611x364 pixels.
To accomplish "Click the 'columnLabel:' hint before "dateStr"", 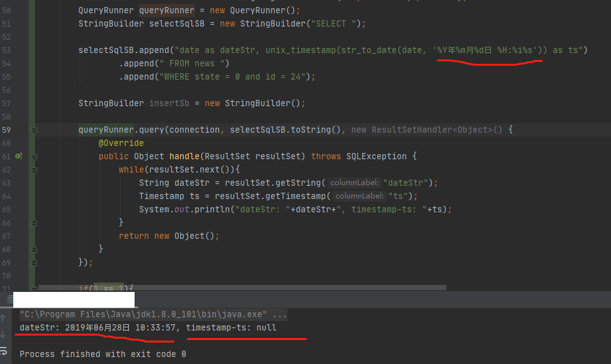I will (354, 183).
